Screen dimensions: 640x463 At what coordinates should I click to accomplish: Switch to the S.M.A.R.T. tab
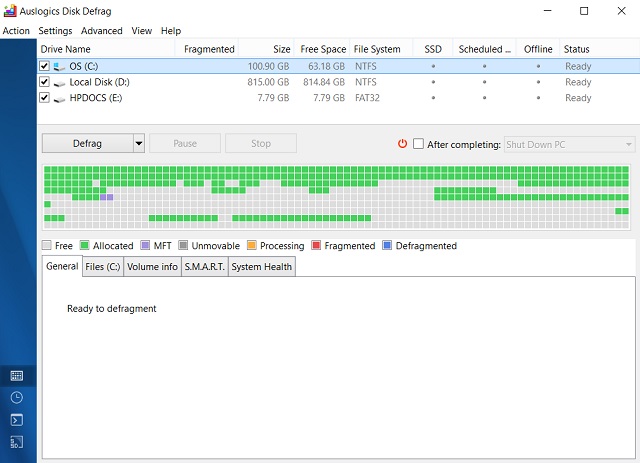(x=204, y=267)
